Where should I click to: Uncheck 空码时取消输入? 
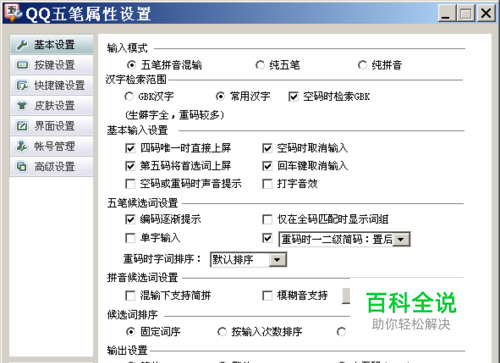[267, 148]
